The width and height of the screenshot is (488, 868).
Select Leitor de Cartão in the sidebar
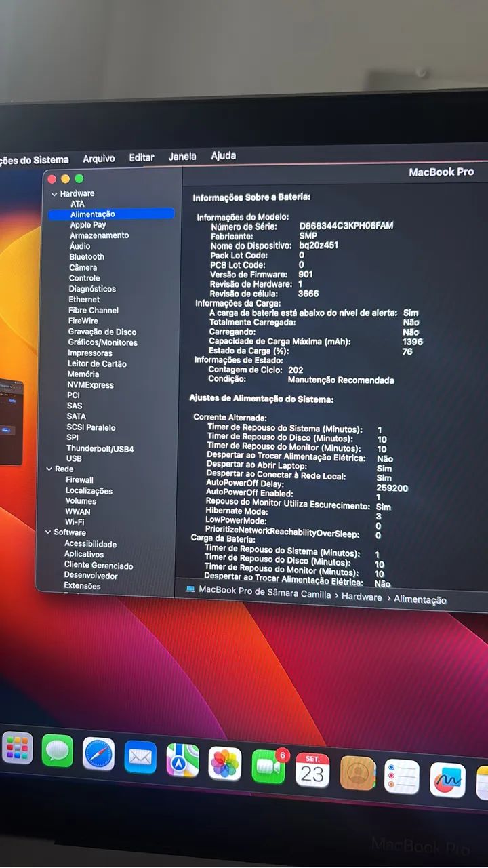97,363
